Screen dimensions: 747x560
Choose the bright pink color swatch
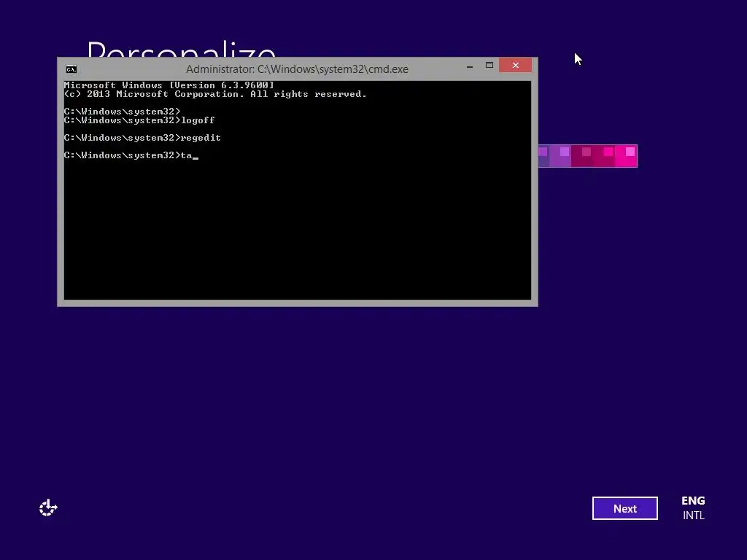tap(626, 156)
